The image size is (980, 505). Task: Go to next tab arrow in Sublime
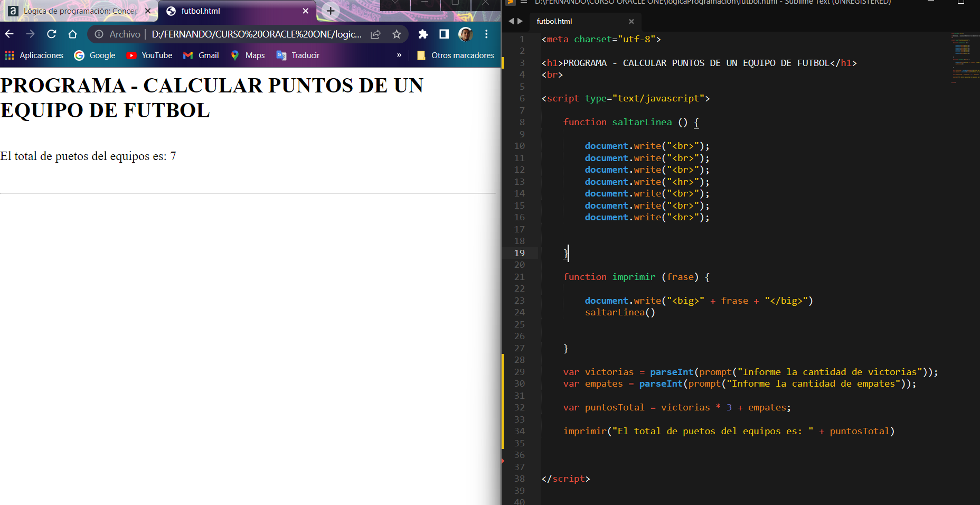520,21
